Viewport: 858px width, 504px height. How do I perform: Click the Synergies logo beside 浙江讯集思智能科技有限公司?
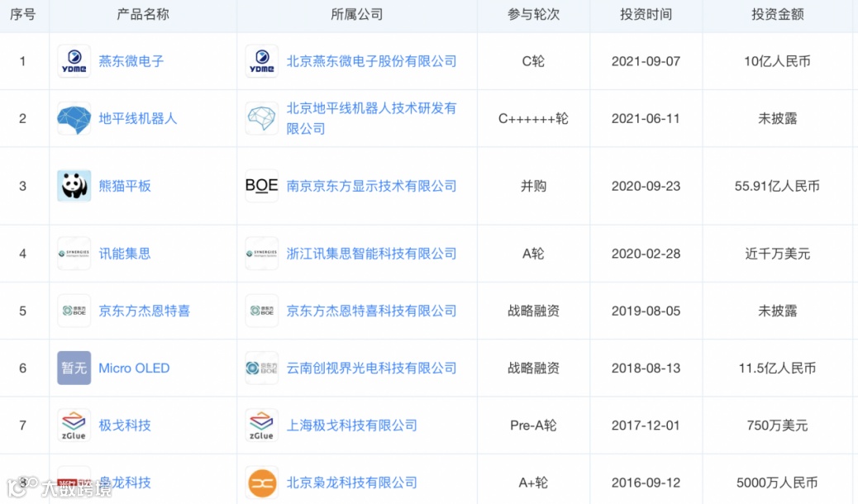pos(261,254)
